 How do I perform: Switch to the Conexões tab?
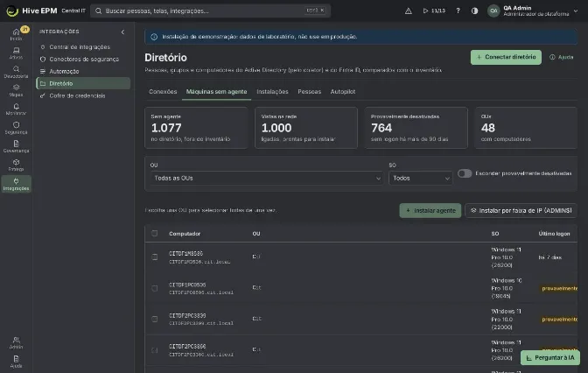coord(163,92)
